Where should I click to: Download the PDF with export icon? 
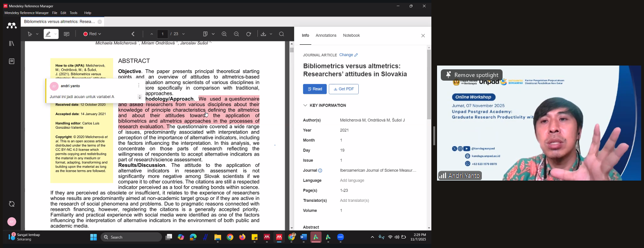(263, 34)
